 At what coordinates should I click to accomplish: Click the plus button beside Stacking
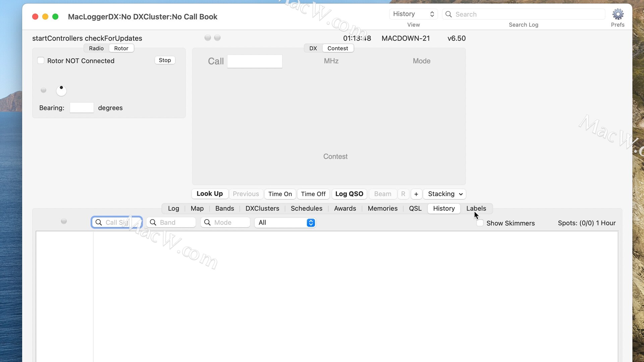pos(416,194)
